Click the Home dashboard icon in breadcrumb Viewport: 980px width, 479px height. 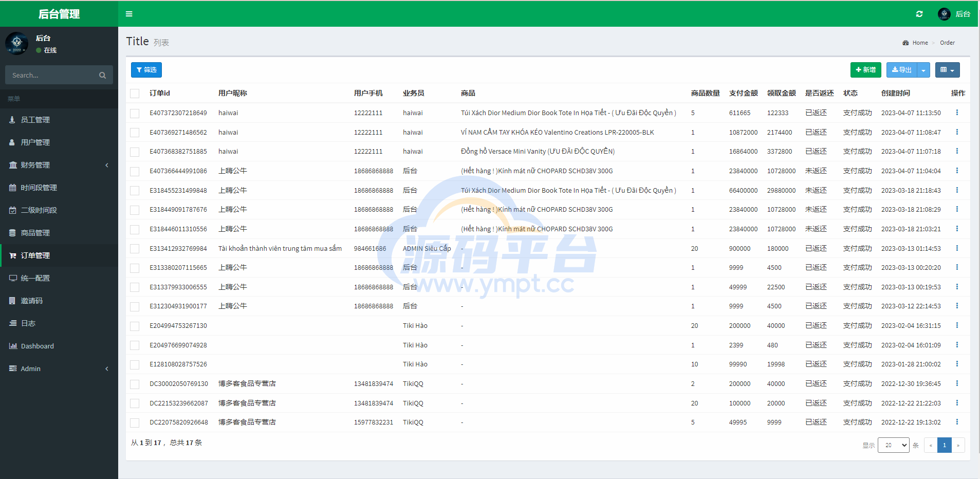coord(905,43)
